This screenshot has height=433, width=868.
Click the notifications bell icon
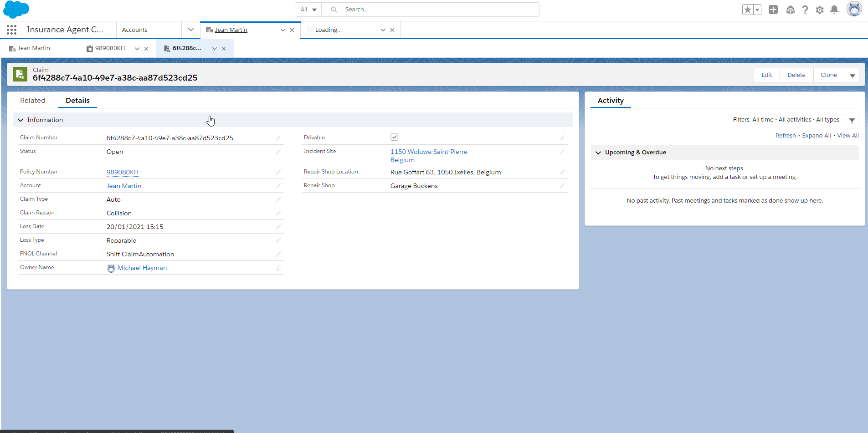834,10
